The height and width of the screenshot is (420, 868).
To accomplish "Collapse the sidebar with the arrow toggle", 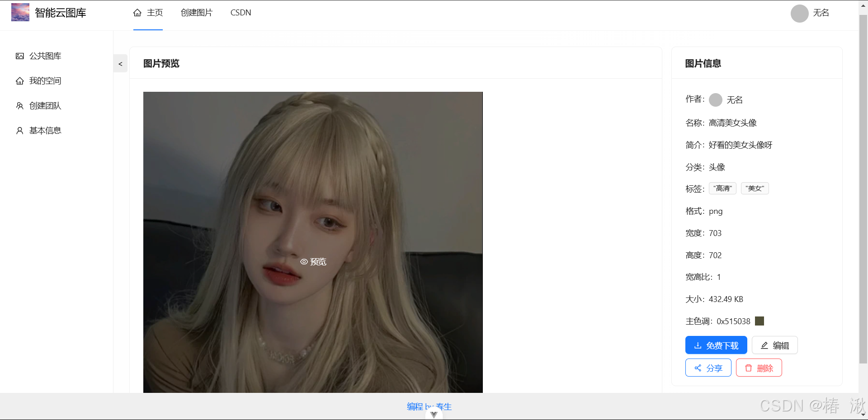I will [x=120, y=64].
